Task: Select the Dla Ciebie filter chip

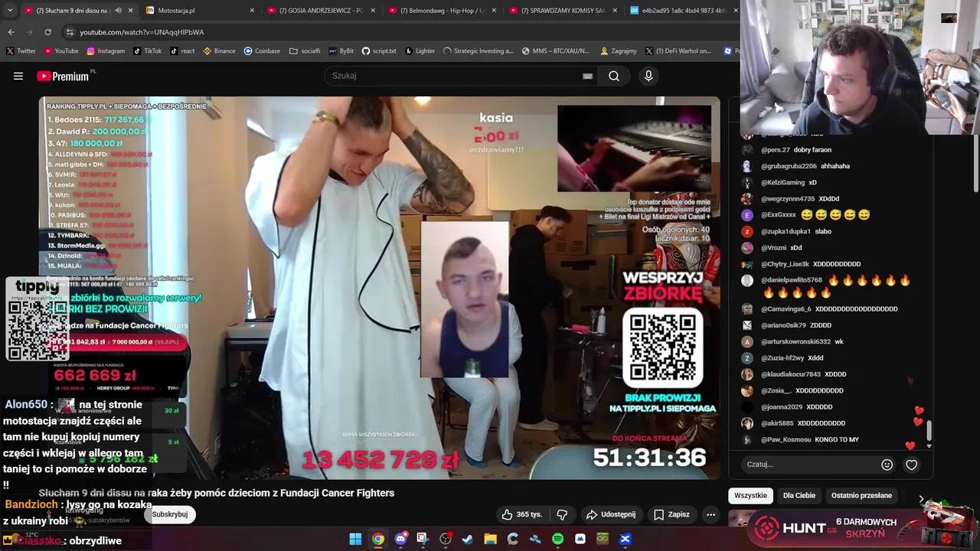Action: click(799, 495)
